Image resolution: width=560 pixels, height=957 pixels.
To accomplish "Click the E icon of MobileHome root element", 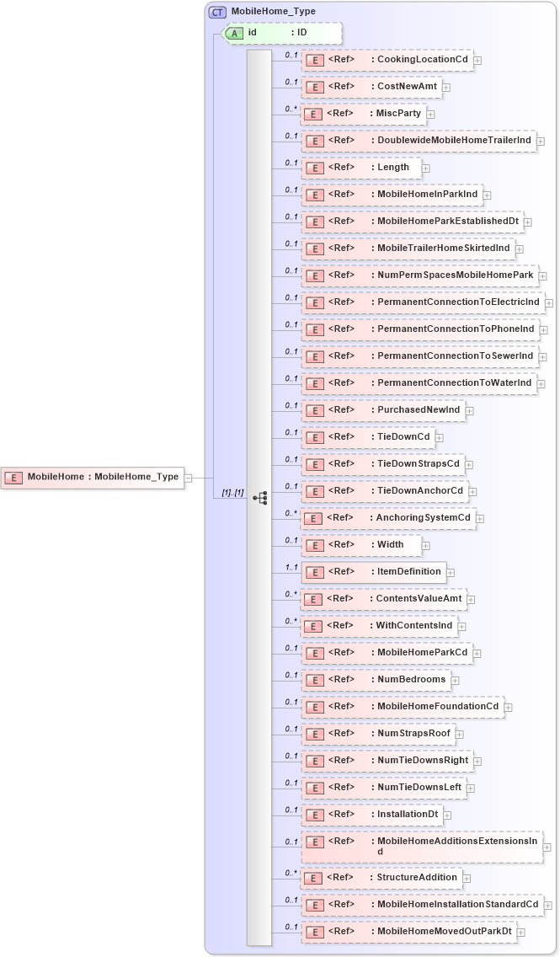I will click(13, 477).
